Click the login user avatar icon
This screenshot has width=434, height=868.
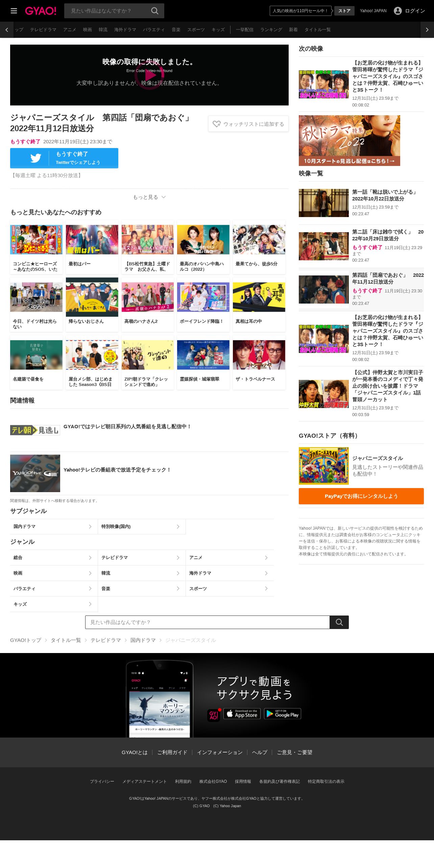click(x=398, y=11)
